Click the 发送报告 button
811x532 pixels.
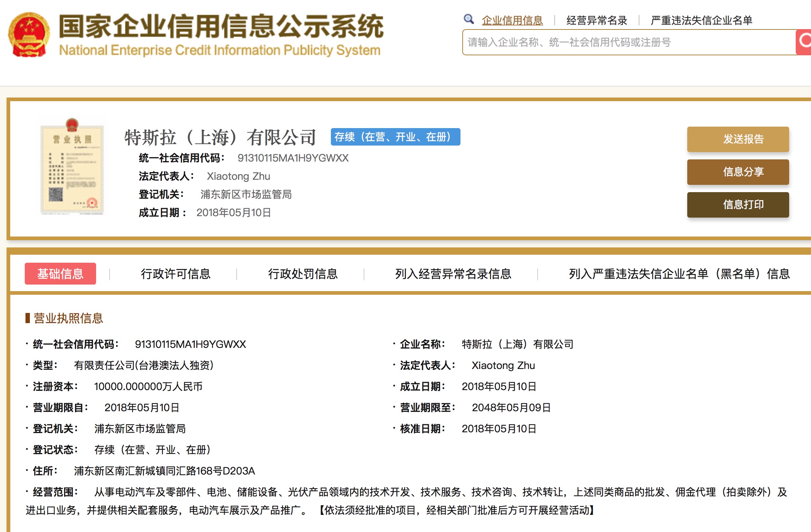(x=737, y=139)
